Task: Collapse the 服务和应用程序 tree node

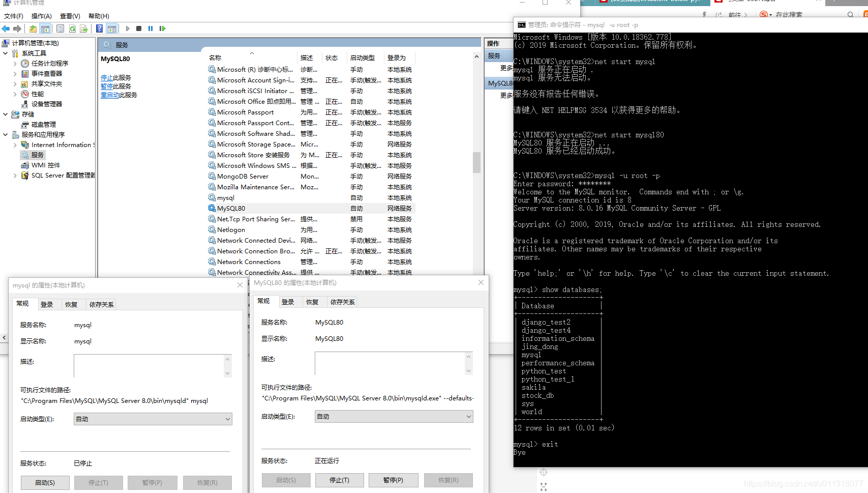Action: [x=6, y=134]
